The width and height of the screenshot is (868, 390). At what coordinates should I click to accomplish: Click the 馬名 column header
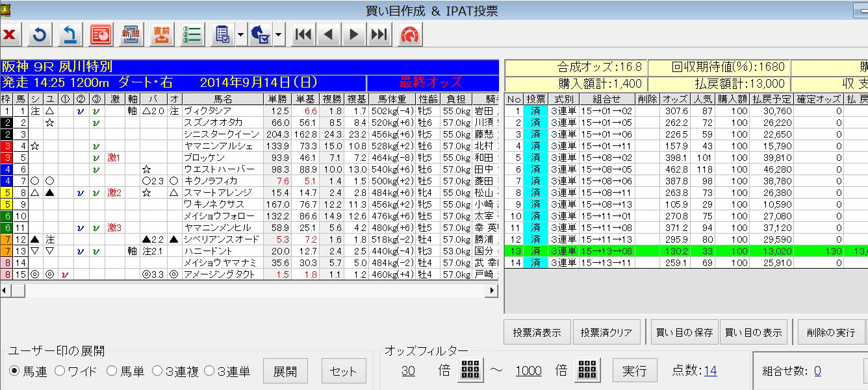coord(222,99)
